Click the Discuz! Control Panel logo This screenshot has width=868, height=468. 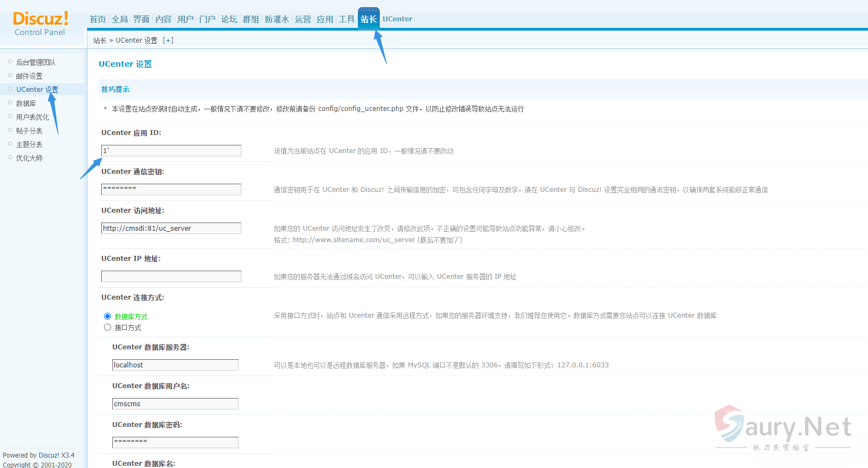pyautogui.click(x=40, y=24)
